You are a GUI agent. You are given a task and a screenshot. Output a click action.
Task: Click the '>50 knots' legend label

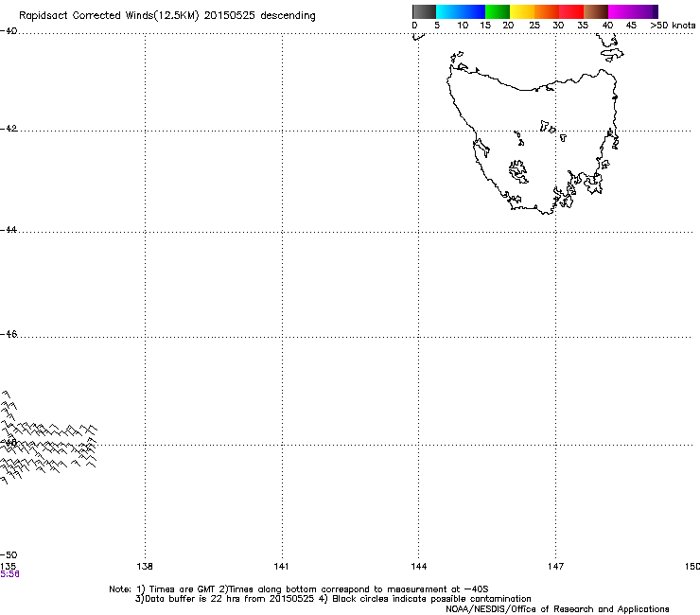tap(673, 26)
